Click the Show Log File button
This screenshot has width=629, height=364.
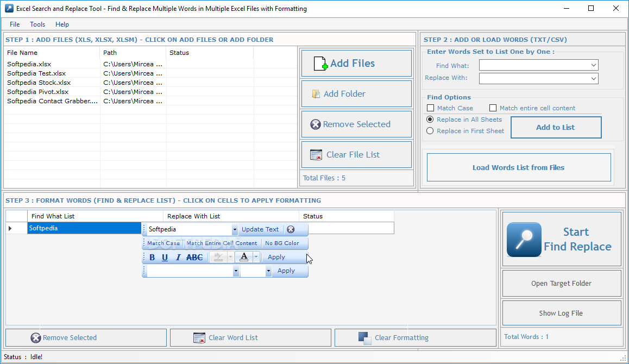click(x=562, y=313)
